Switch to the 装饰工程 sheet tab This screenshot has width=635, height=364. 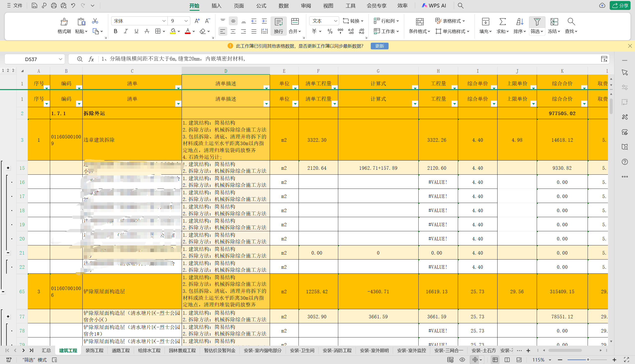coord(95,350)
